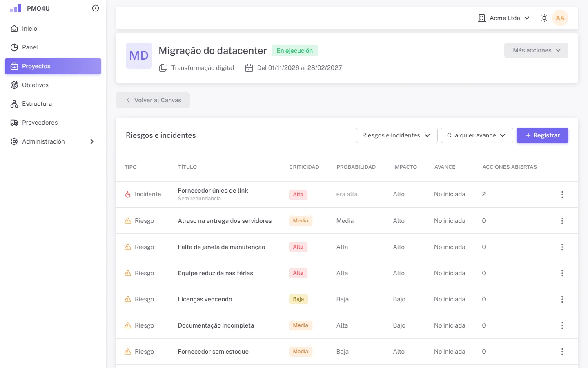Open the Riesgos e incidentes filter dropdown
588x368 pixels.
(397, 135)
